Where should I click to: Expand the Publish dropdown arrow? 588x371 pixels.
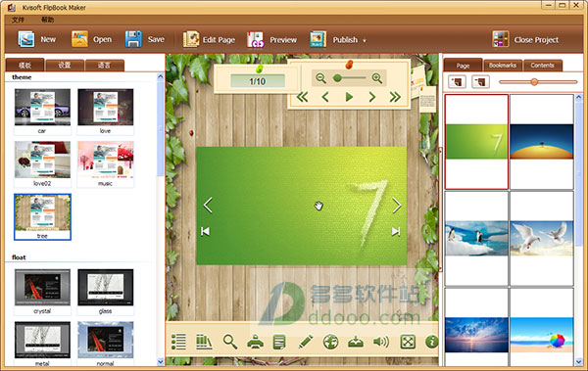365,40
